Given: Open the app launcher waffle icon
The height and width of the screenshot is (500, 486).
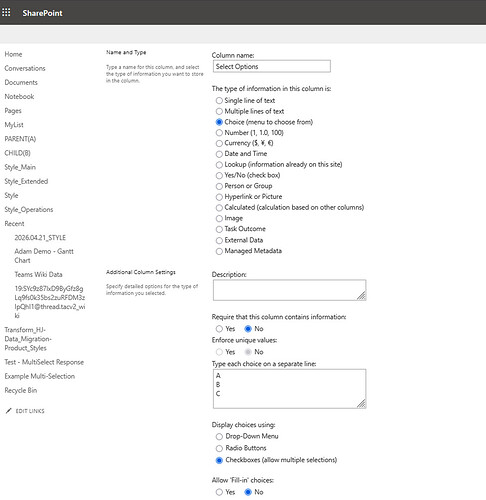Looking at the screenshot, I should 6,13.
